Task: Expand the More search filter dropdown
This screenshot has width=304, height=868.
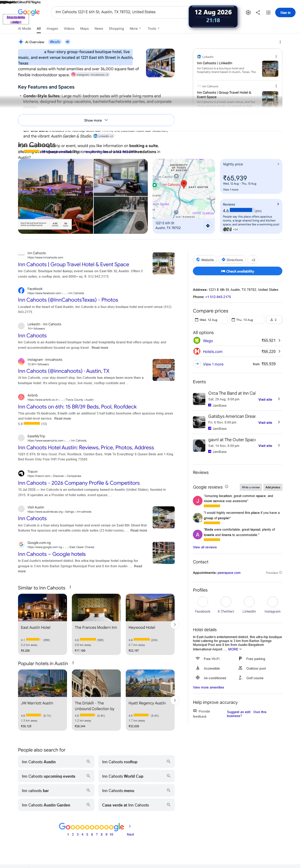Action: tap(135, 29)
